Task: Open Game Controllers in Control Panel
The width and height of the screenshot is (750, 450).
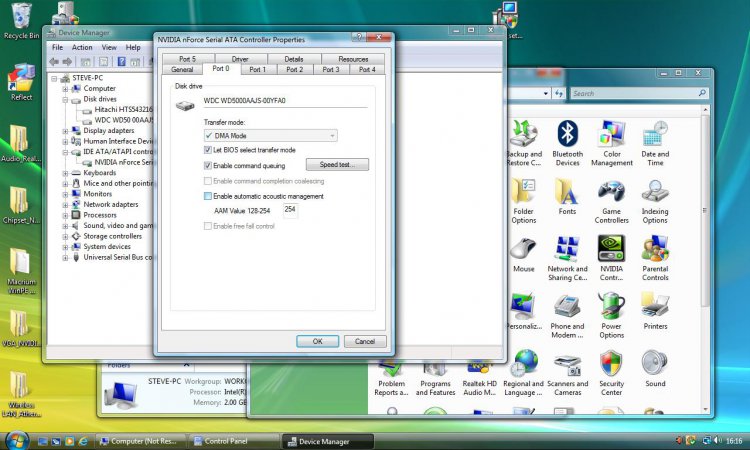Action: [611, 200]
